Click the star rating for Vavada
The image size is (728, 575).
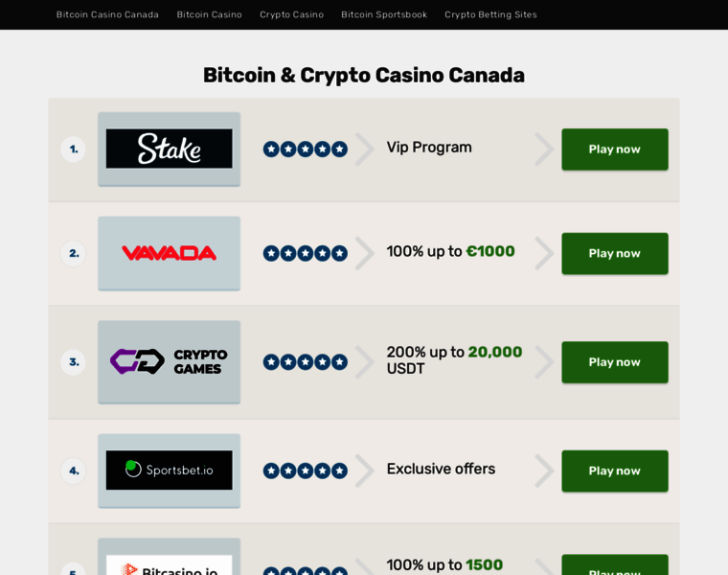(305, 253)
